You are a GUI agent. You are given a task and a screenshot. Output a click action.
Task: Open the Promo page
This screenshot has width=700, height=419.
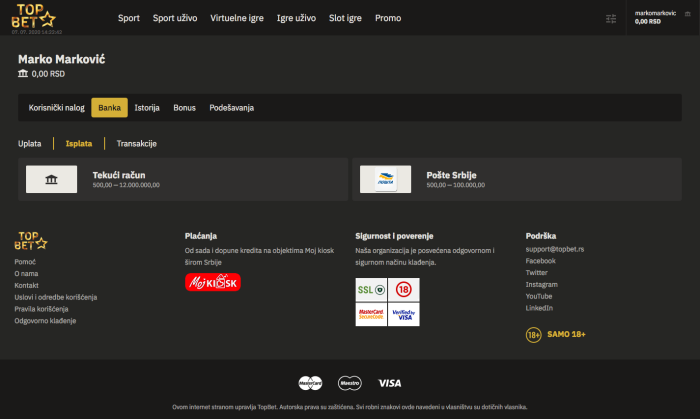click(388, 18)
